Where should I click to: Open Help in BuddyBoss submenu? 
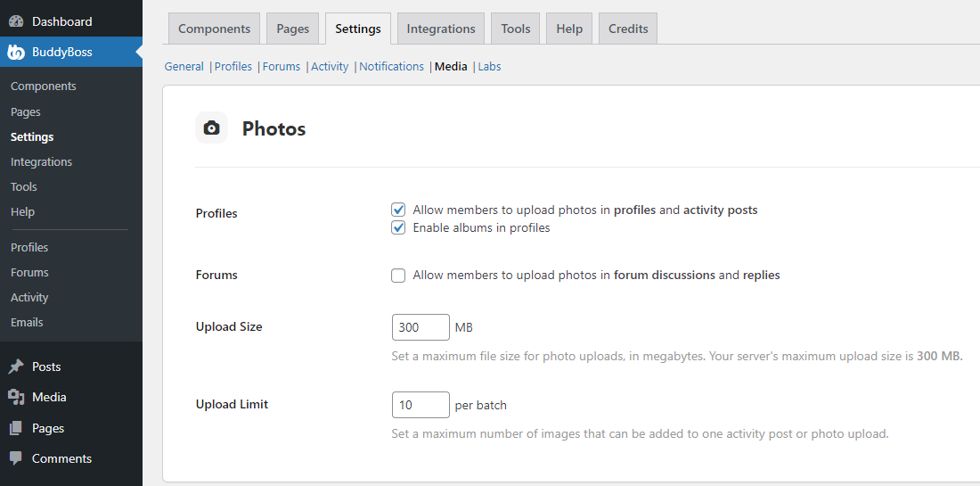click(22, 212)
